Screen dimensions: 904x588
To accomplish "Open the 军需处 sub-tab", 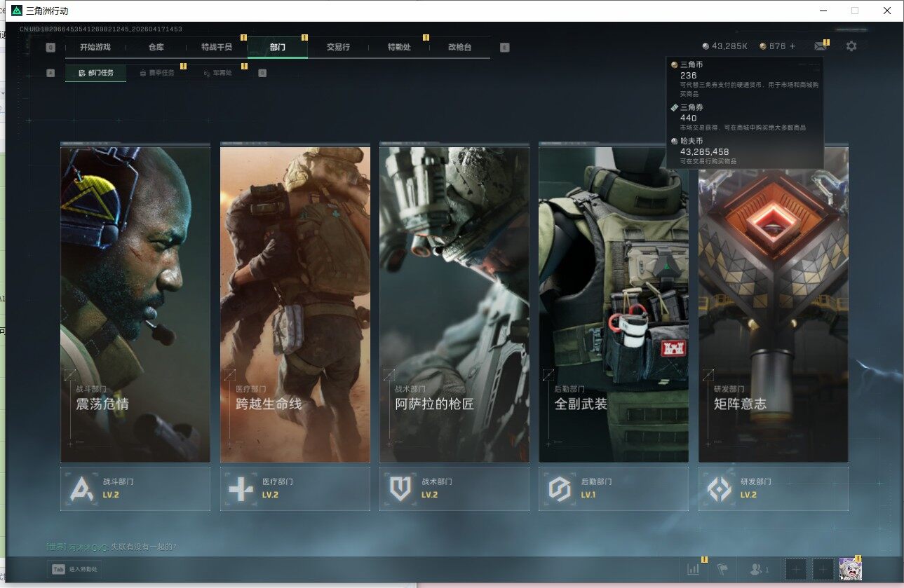I will click(217, 72).
